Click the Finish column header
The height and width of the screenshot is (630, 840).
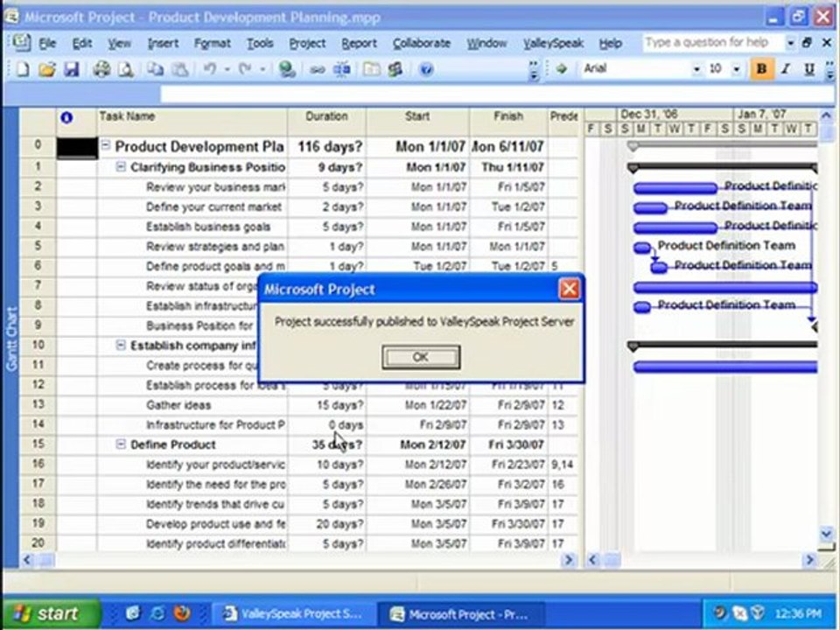pos(509,121)
